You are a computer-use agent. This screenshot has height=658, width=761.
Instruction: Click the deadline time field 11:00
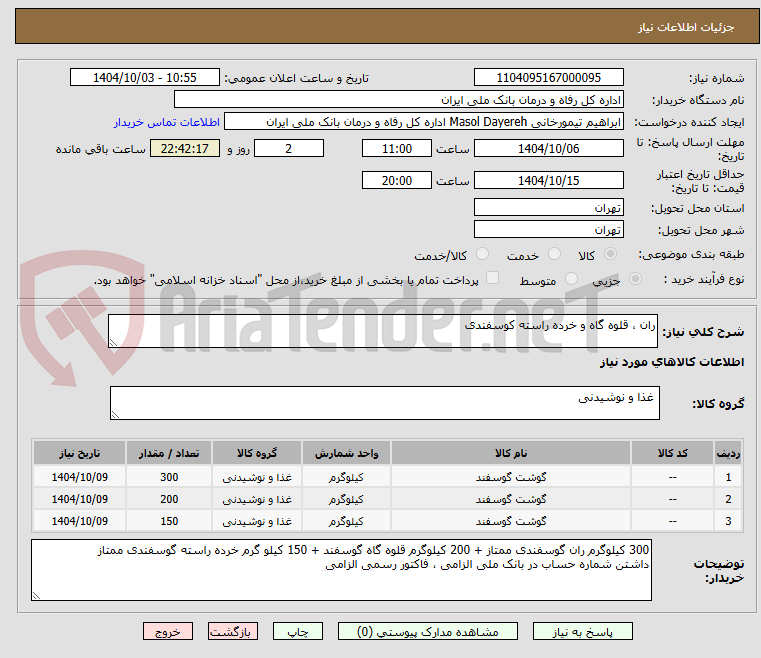397,148
